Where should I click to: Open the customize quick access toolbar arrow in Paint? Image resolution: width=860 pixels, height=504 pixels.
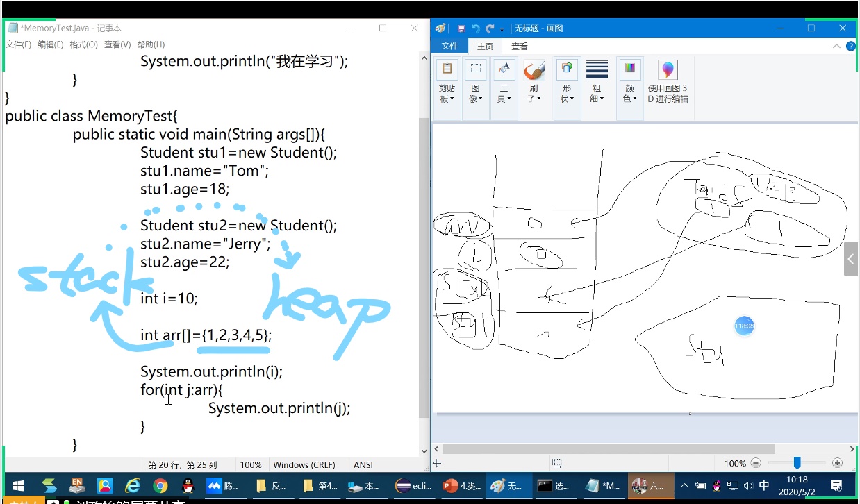502,29
